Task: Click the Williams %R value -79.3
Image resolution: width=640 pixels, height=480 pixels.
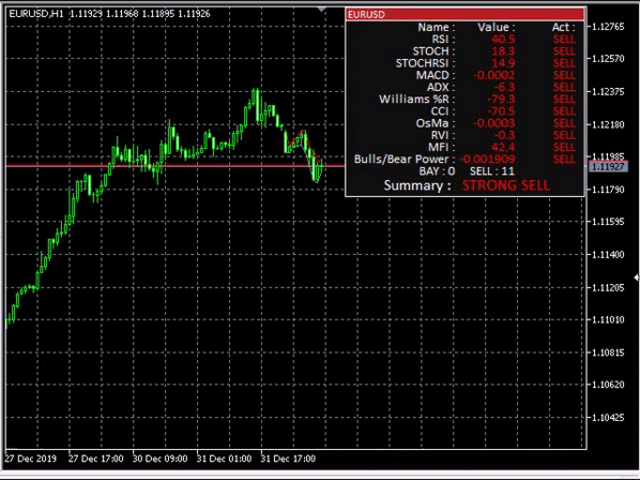Action: 501,99
